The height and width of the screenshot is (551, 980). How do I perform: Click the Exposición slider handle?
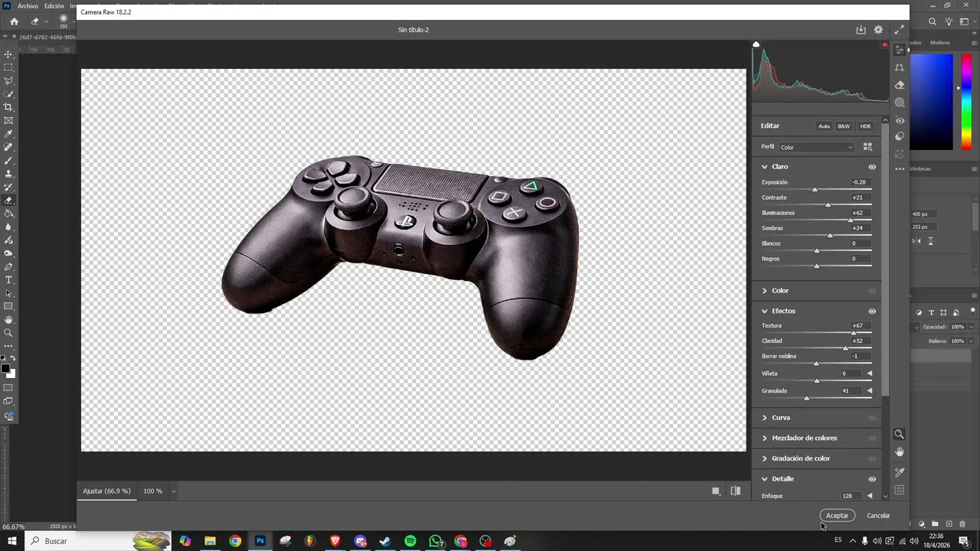815,189
